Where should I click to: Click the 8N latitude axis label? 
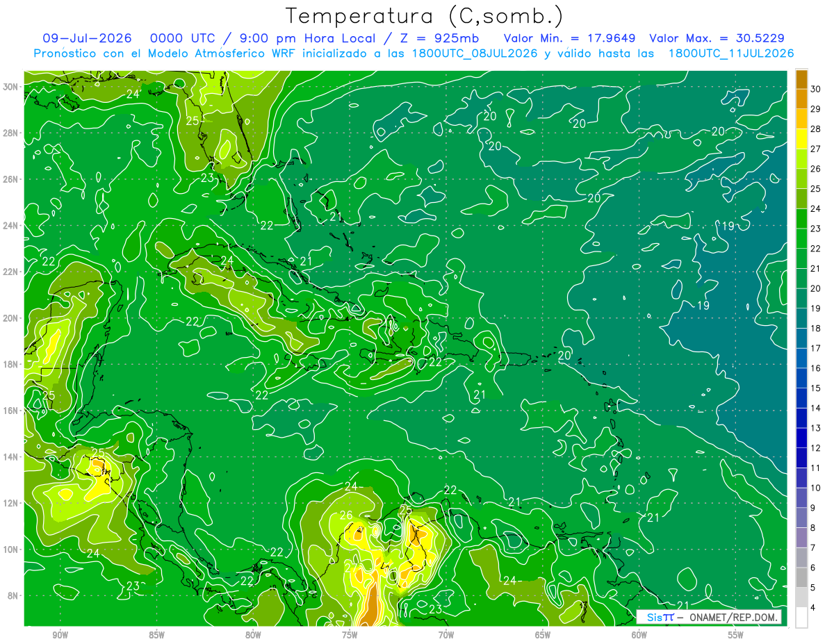(x=13, y=595)
